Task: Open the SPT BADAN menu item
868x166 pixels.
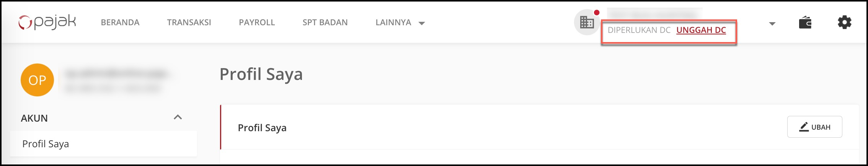Action: (325, 23)
